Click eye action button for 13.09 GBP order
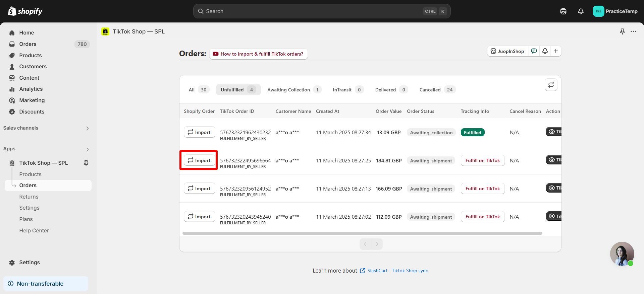This screenshot has width=644, height=294. click(x=554, y=132)
